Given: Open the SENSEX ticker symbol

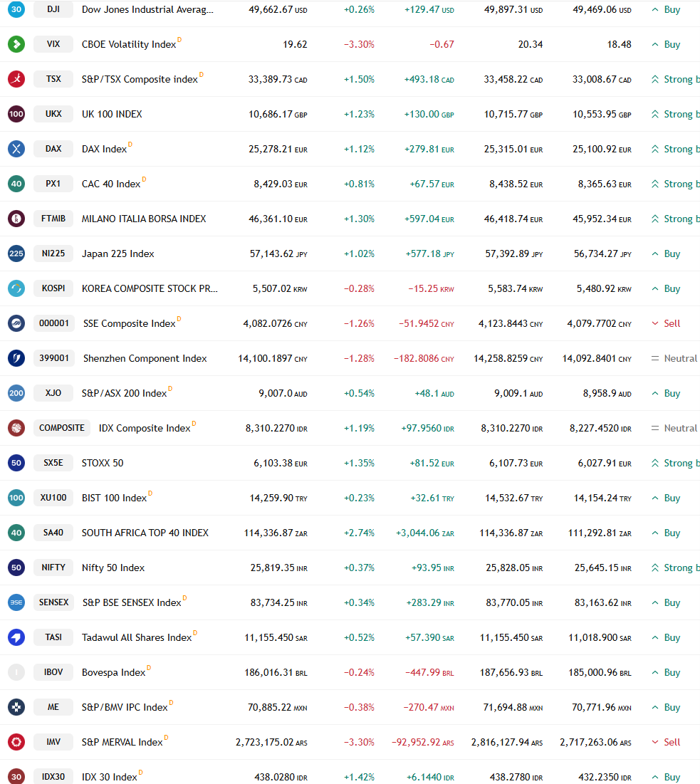Looking at the screenshot, I should [x=54, y=602].
